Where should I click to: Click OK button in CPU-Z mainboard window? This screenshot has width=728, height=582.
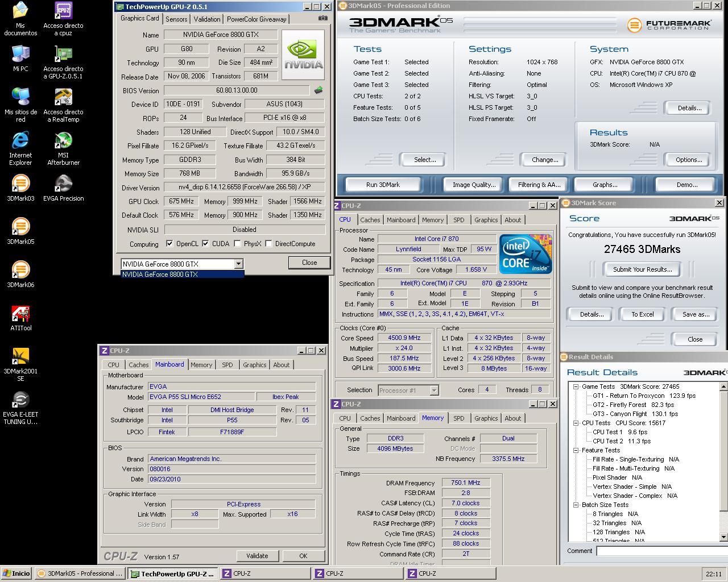click(x=303, y=556)
